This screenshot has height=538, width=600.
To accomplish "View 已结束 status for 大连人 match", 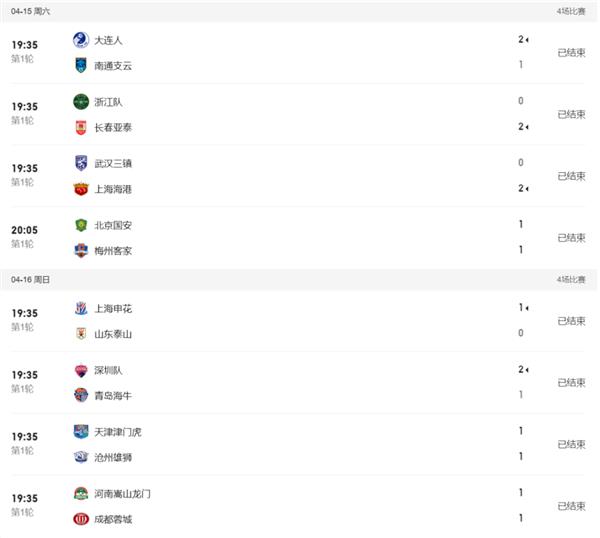I will 572,53.
